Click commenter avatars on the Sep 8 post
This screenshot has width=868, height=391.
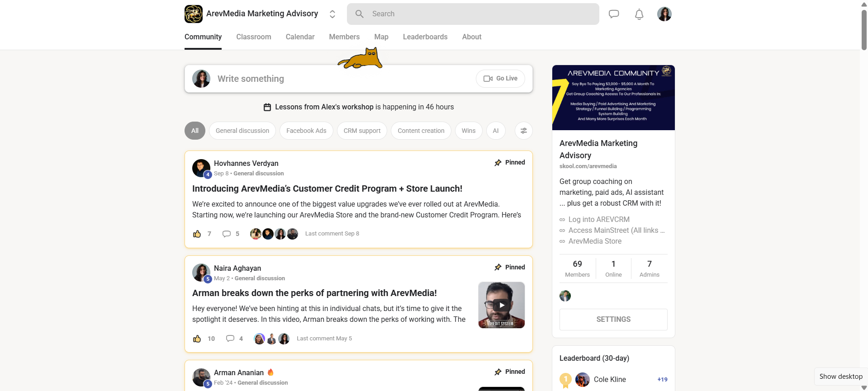click(274, 234)
